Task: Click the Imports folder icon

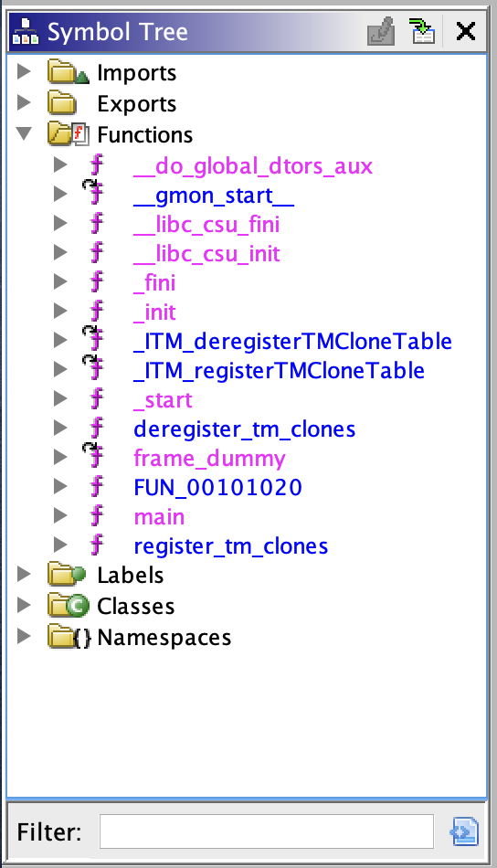Action: click(69, 72)
